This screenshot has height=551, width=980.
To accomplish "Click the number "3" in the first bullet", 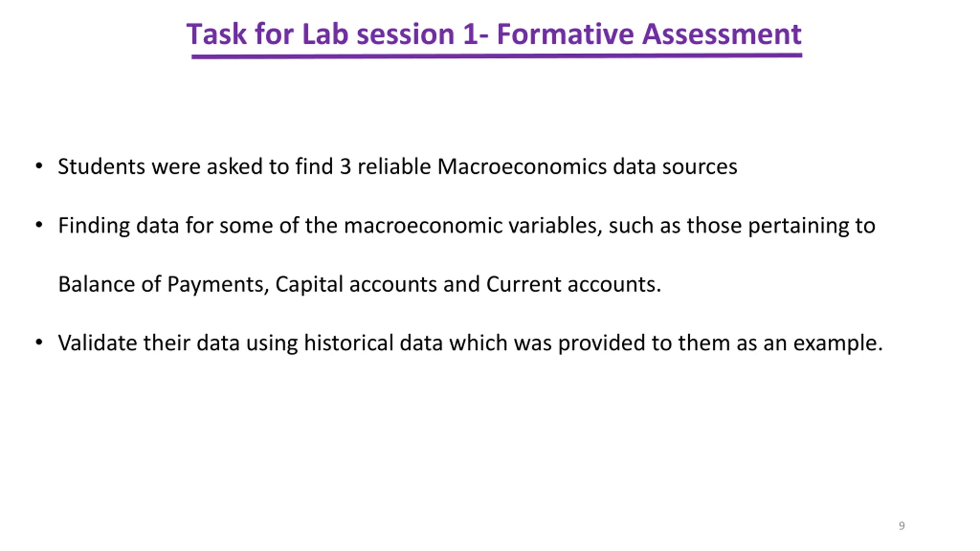I will (345, 167).
